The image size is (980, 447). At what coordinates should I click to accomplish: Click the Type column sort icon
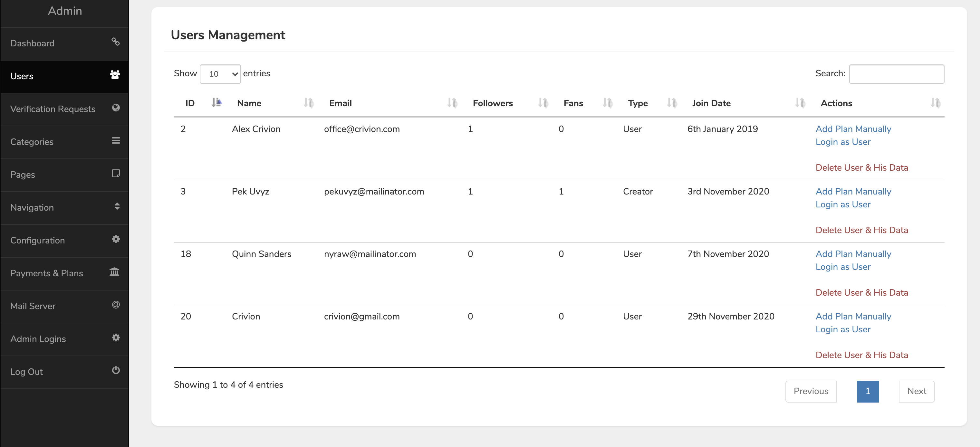[x=672, y=102]
